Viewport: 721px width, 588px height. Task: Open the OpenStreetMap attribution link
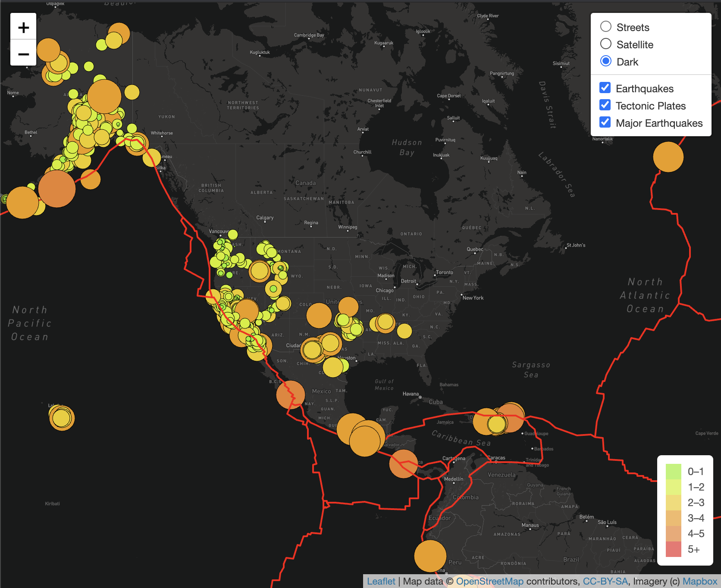[490, 581]
